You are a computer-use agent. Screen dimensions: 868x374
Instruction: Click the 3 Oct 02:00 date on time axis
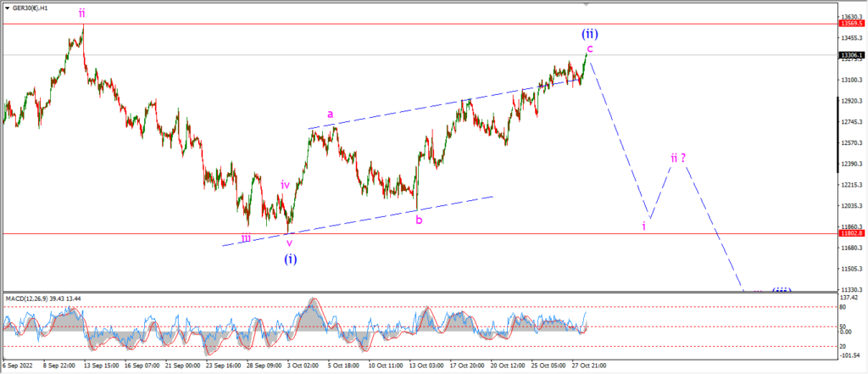(x=303, y=366)
